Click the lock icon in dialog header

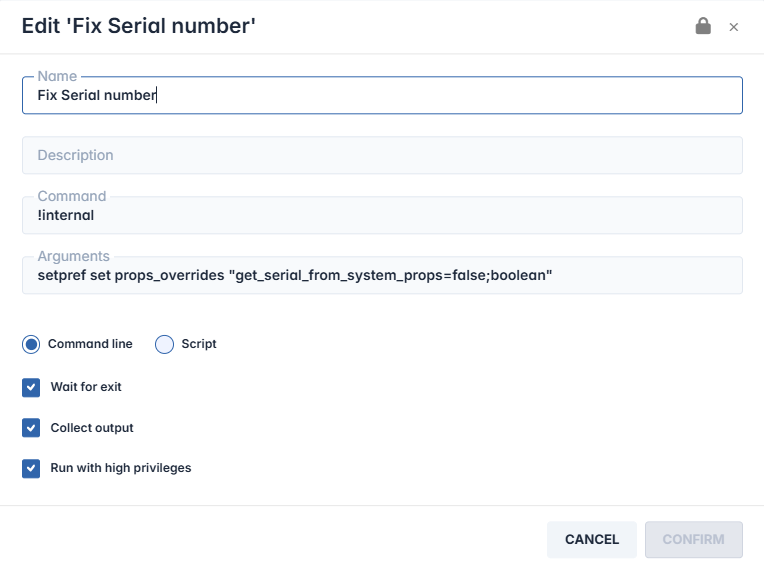(x=704, y=26)
